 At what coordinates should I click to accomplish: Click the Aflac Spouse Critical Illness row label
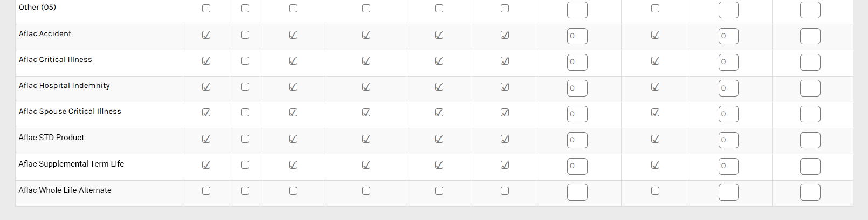click(70, 112)
